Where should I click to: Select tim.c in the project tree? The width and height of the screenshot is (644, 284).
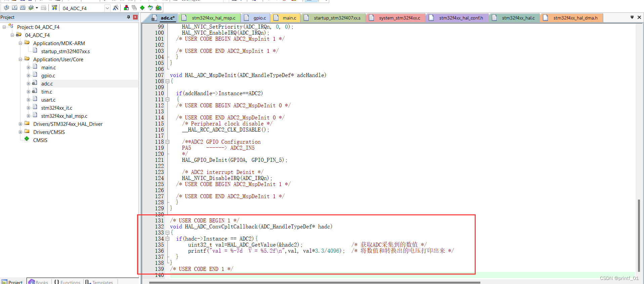(47, 92)
